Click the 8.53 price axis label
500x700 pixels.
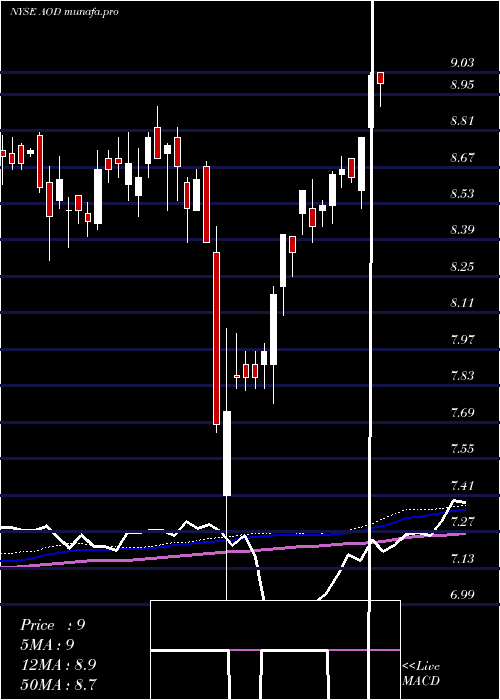[462, 194]
